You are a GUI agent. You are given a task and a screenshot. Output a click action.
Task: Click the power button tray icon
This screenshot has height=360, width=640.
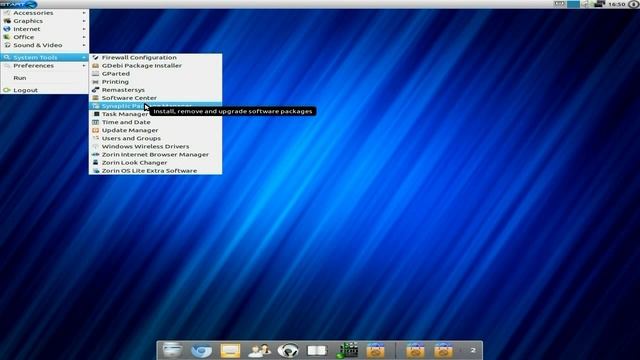[633, 4]
